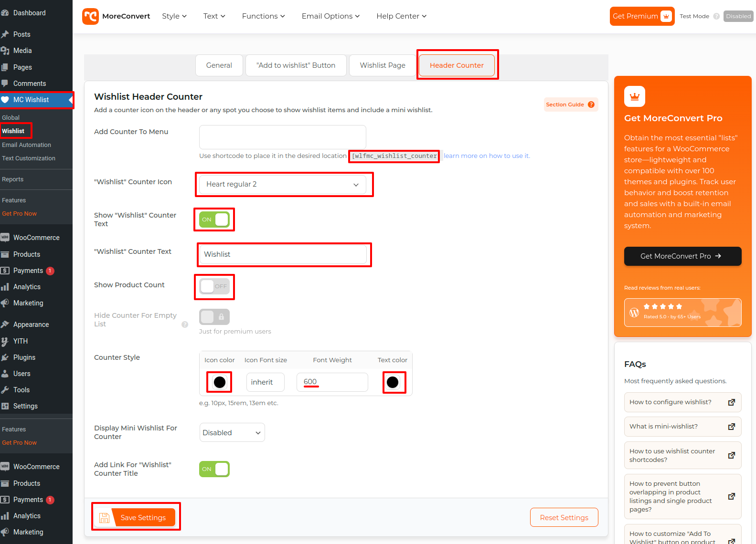Screen dimensions: 756x544
Task: Open external link icon for wishlist counter shortcodes FAQ
Action: tap(731, 455)
